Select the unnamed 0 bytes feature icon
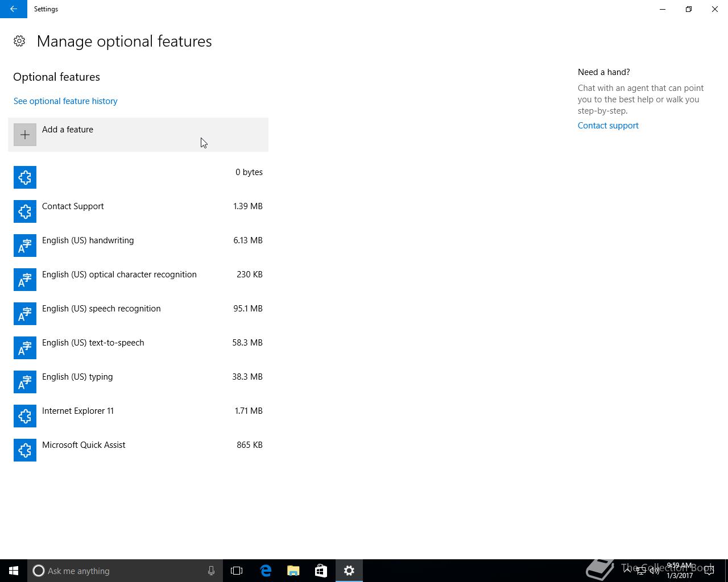Viewport: 728px width, 582px height. coord(25,177)
